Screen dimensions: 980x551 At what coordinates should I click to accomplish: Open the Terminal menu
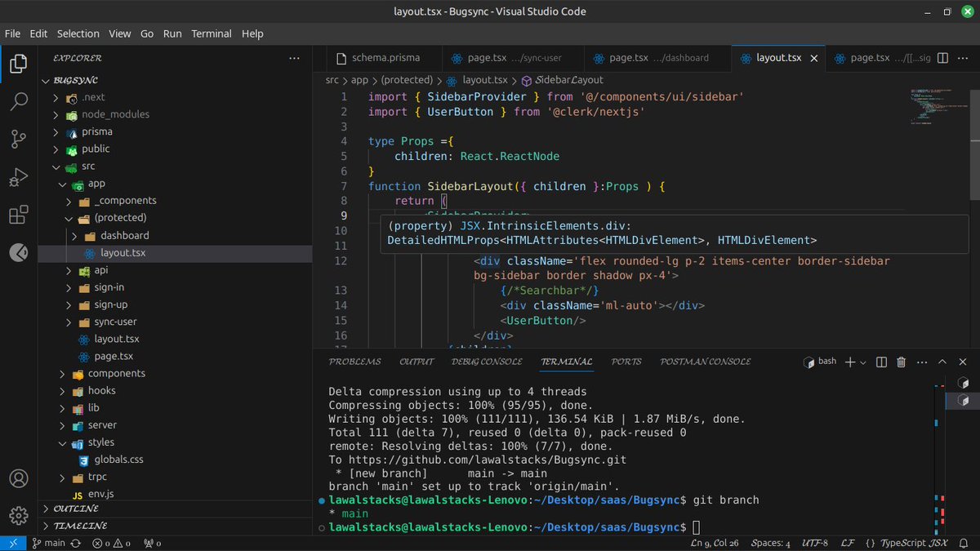click(211, 33)
